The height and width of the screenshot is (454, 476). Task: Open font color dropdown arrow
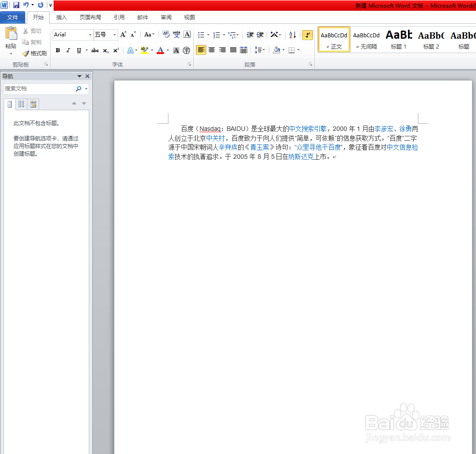[x=168, y=50]
